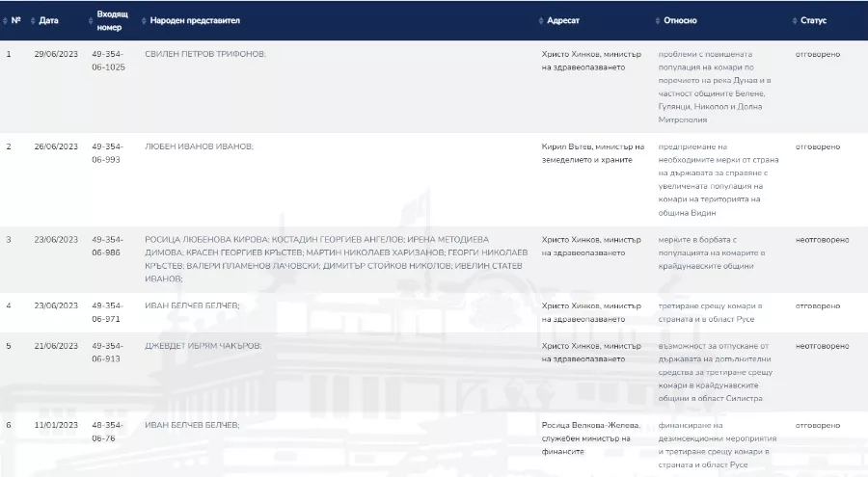Open subject мерките в борбата с популацията
Viewport: 868px width, 477px height.
click(712, 252)
